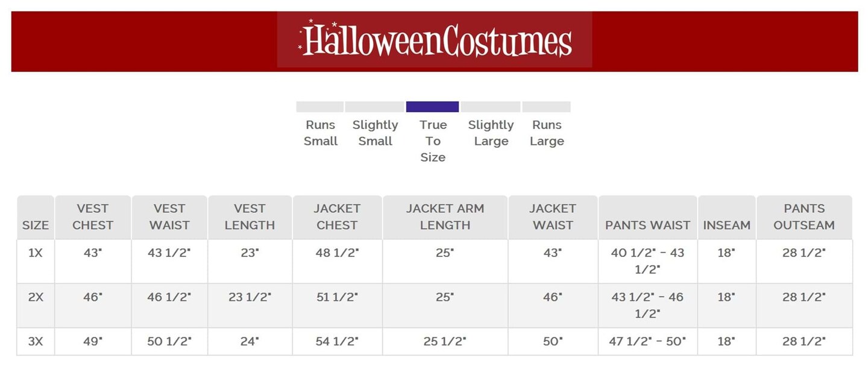Select the Runs Small fit segment
Screen dimensions: 868x372
point(319,107)
